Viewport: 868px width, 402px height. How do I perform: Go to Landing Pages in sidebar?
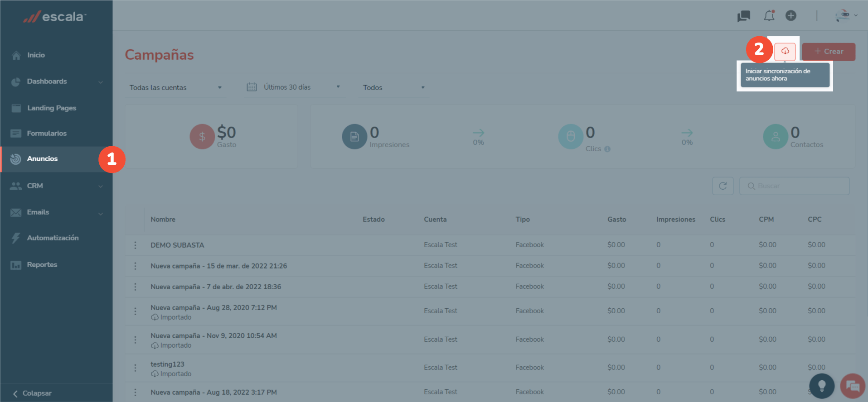(51, 108)
